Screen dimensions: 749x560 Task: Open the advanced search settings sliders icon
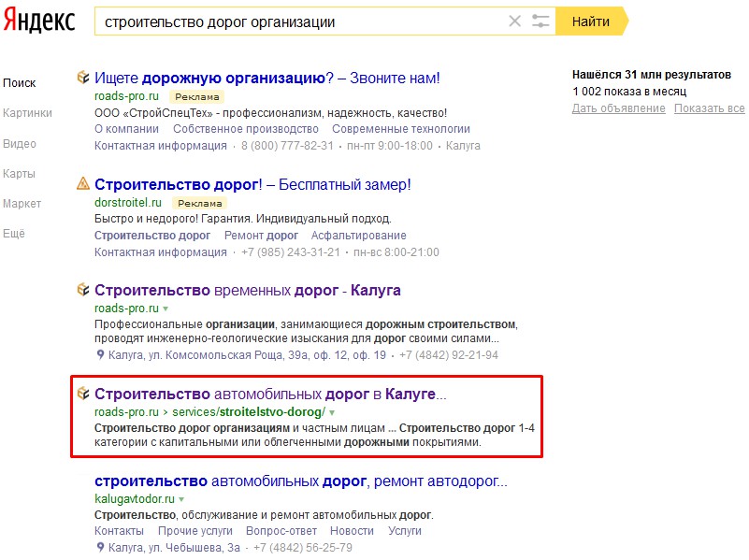click(x=540, y=21)
